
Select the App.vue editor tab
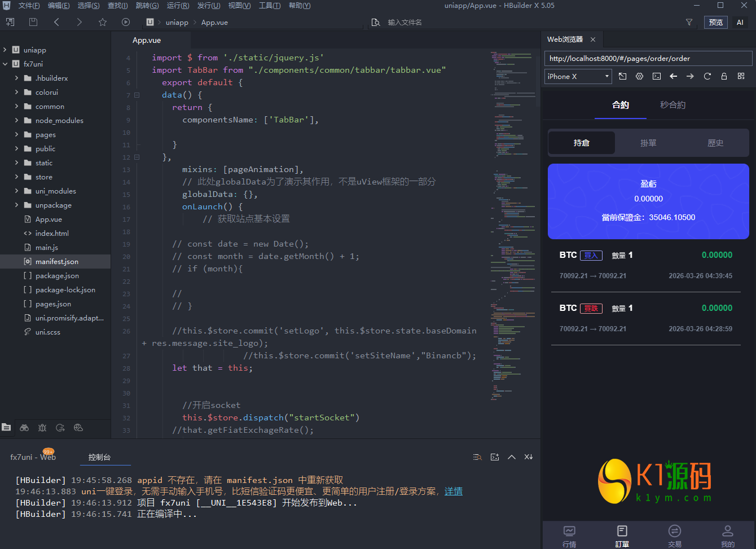pyautogui.click(x=147, y=40)
